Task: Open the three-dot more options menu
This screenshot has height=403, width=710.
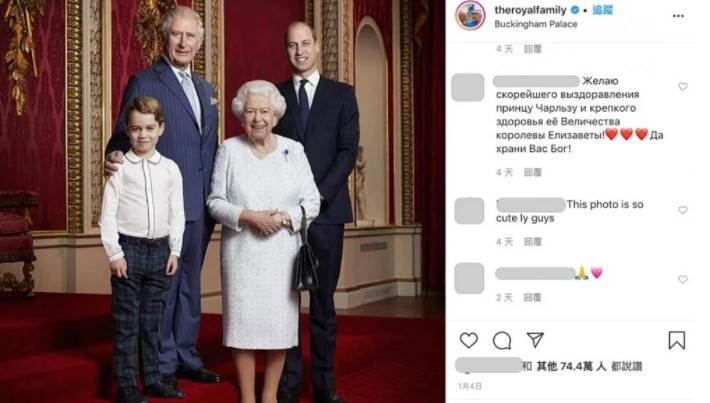Action: 678,16
